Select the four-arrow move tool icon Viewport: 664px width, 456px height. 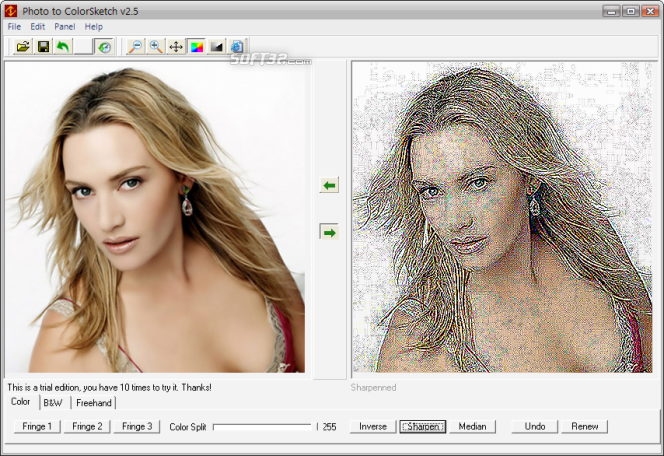(176, 47)
